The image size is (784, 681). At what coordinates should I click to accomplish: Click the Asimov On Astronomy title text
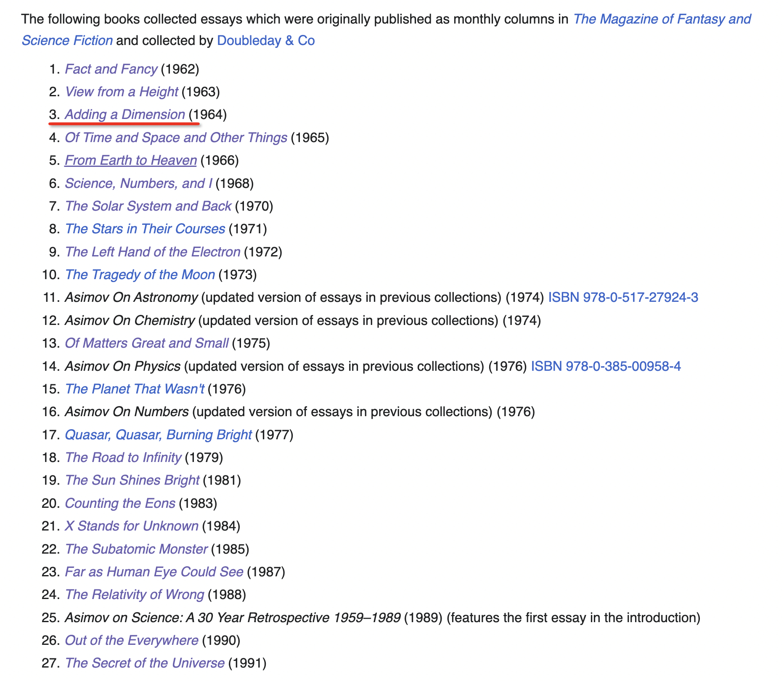coord(131,297)
